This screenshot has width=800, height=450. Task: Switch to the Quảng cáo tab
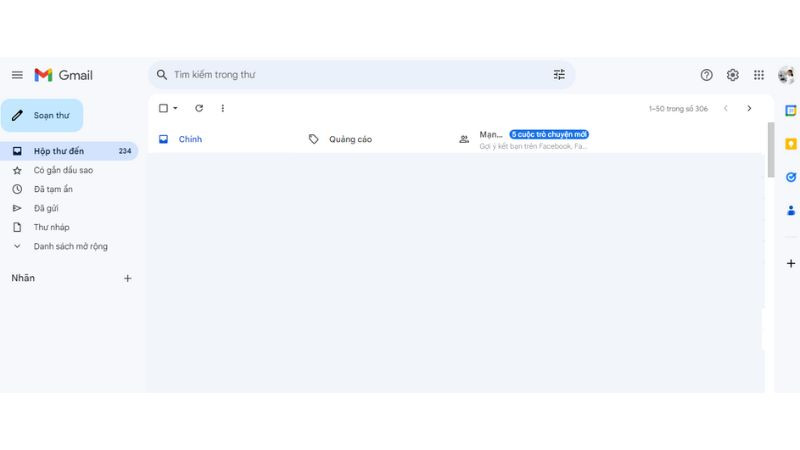coord(372,139)
